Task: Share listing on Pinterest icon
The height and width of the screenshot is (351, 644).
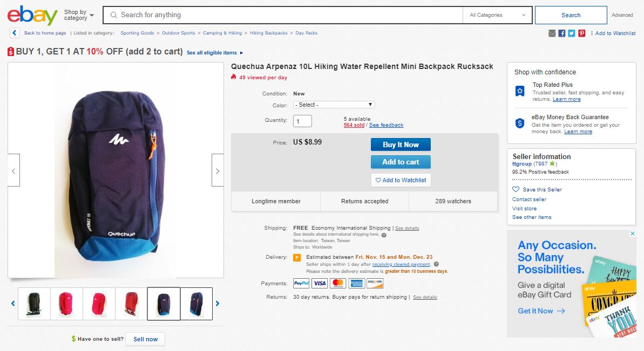Action: pos(581,33)
